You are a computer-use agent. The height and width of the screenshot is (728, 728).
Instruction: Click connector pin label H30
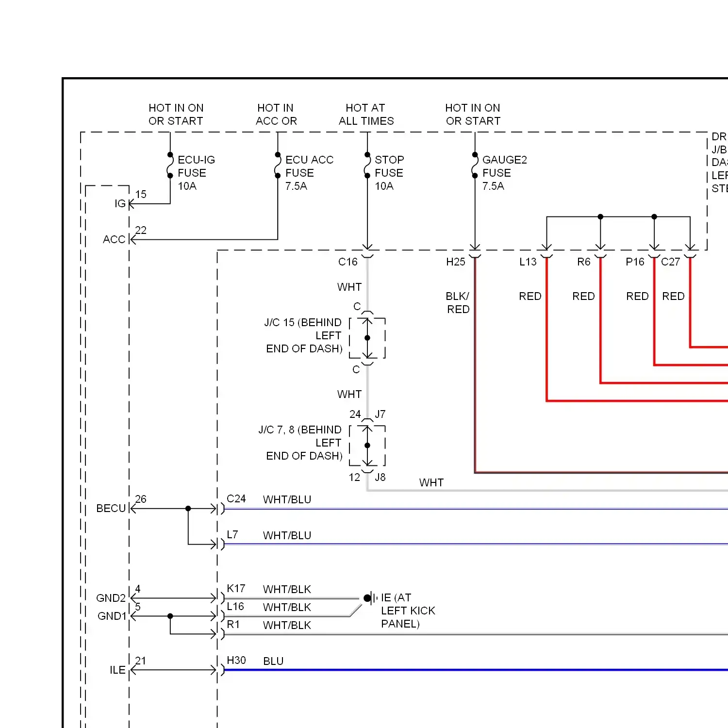(236, 660)
